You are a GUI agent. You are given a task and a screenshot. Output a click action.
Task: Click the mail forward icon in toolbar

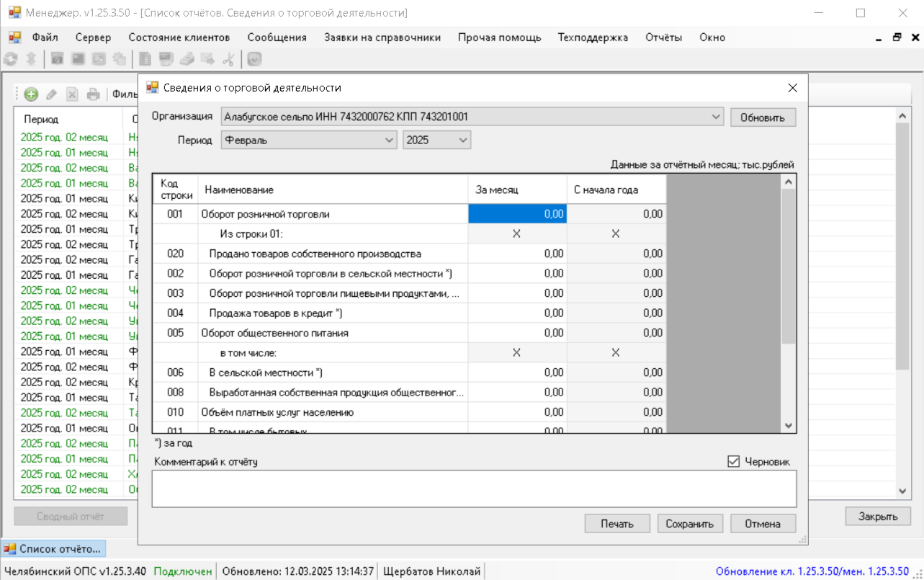point(207,61)
